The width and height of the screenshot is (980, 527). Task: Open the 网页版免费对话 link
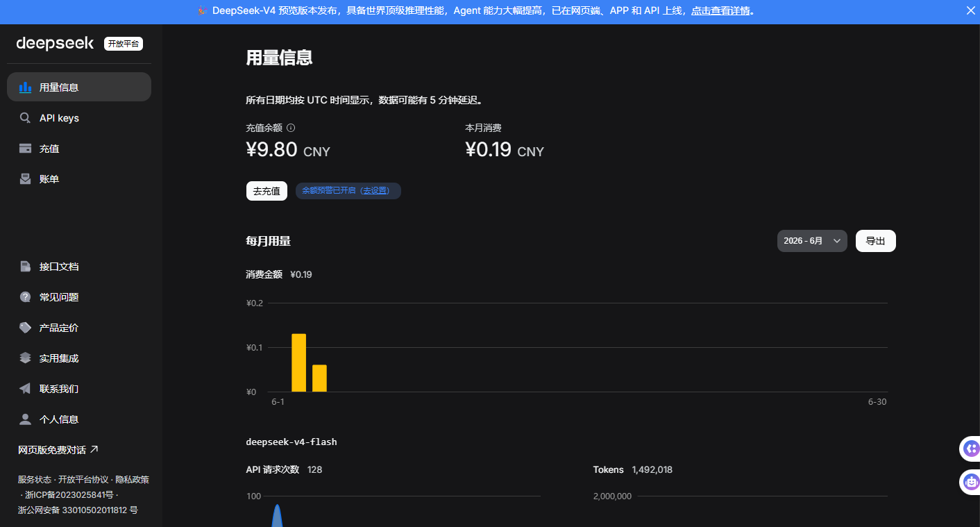click(58, 450)
